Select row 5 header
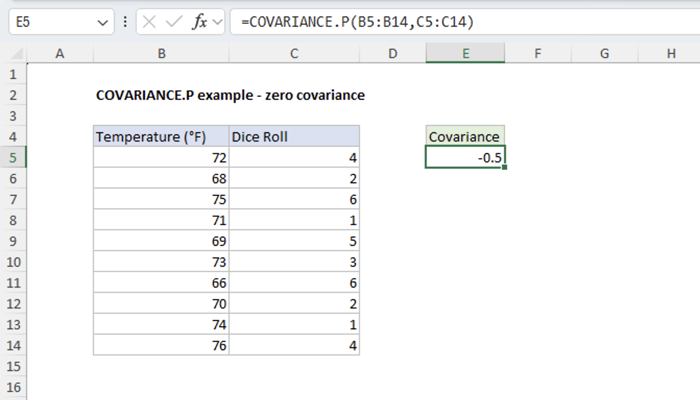The height and width of the screenshot is (400, 700). [x=13, y=158]
